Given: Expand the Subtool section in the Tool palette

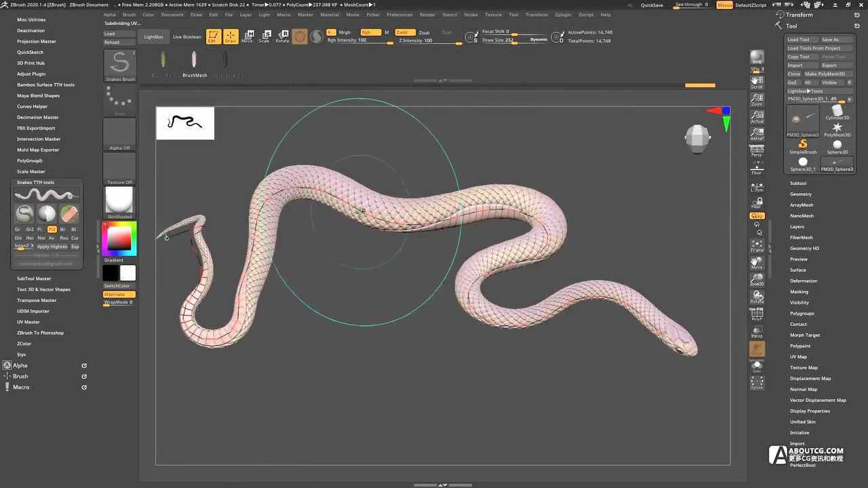Looking at the screenshot, I should click(798, 182).
